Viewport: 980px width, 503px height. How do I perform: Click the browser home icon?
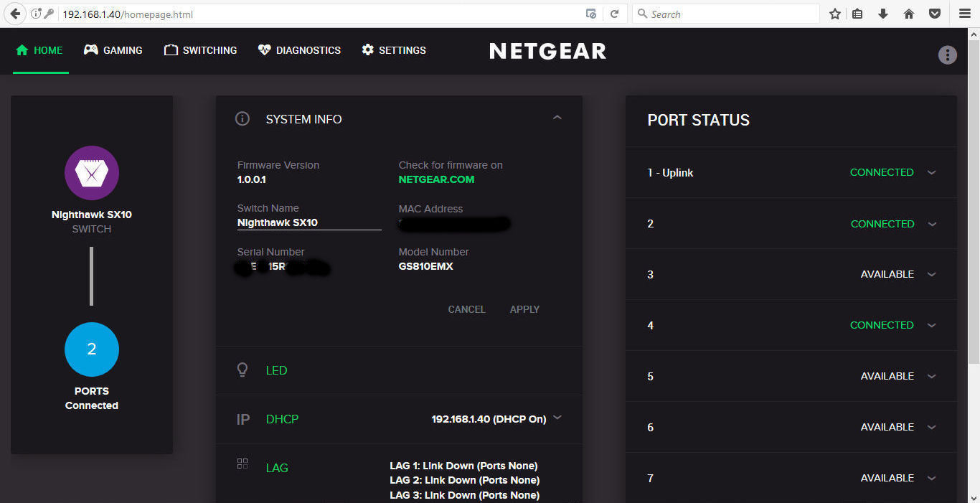[909, 14]
